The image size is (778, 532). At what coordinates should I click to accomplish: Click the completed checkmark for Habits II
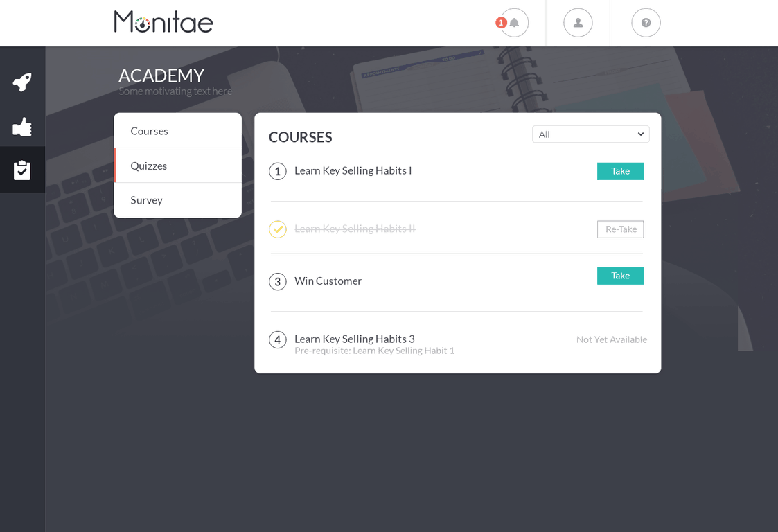click(278, 229)
